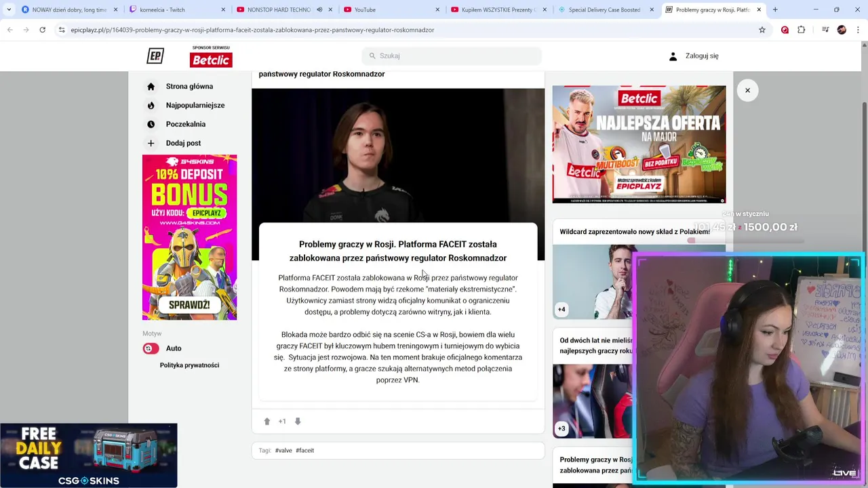Go back to the previous page
This screenshot has height=488, width=868.
(9, 30)
